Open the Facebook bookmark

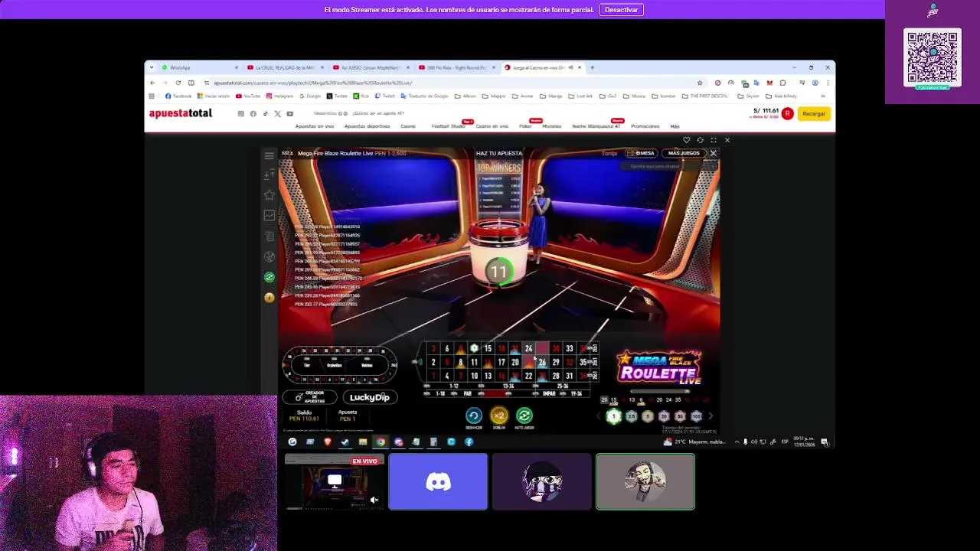tap(178, 96)
